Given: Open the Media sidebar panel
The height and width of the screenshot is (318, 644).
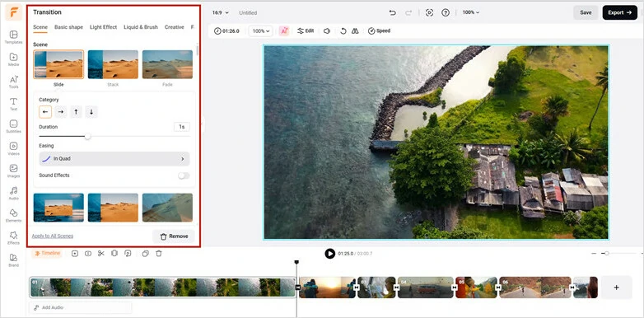Looking at the screenshot, I should click(x=13, y=59).
